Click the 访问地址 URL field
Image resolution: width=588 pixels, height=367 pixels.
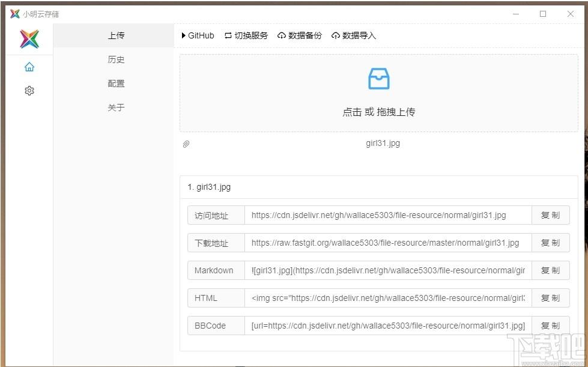pyautogui.click(x=388, y=215)
